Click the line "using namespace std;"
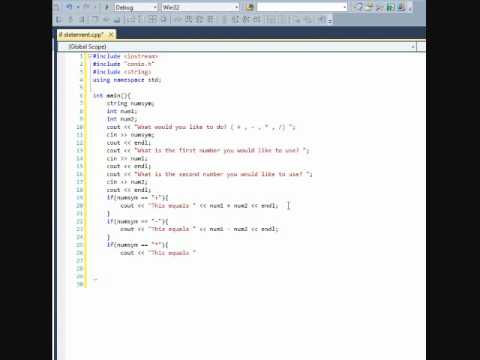 click(x=127, y=80)
